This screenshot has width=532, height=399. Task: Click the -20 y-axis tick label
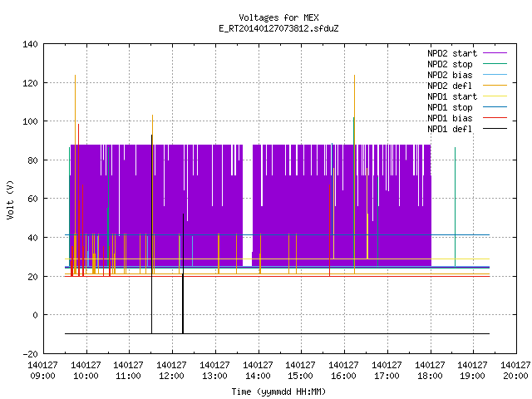point(30,354)
